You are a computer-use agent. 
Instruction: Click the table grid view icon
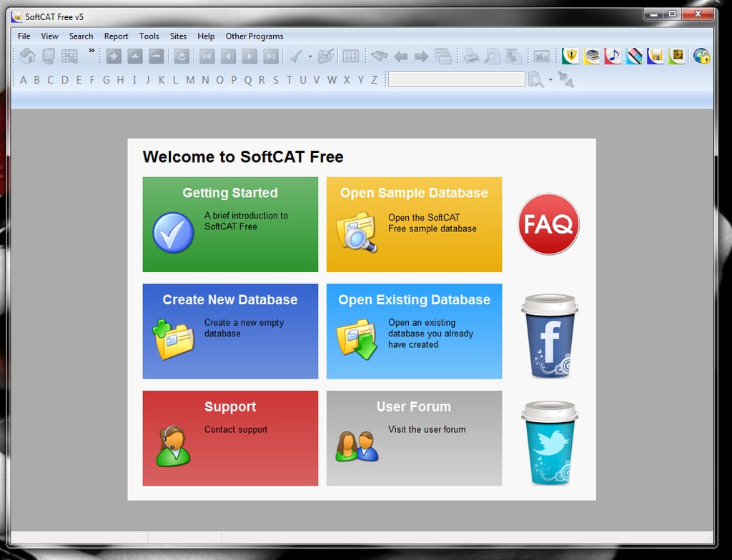click(69, 56)
